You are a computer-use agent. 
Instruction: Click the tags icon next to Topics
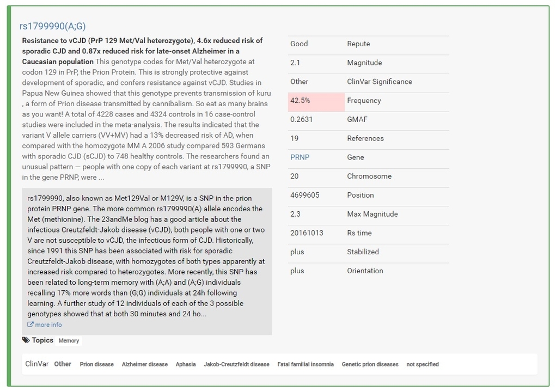click(x=26, y=340)
